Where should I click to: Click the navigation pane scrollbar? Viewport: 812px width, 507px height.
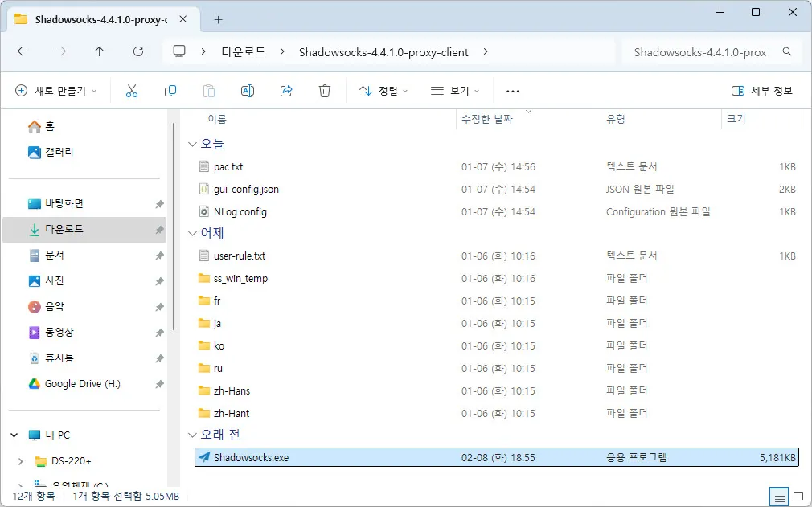(x=174, y=226)
